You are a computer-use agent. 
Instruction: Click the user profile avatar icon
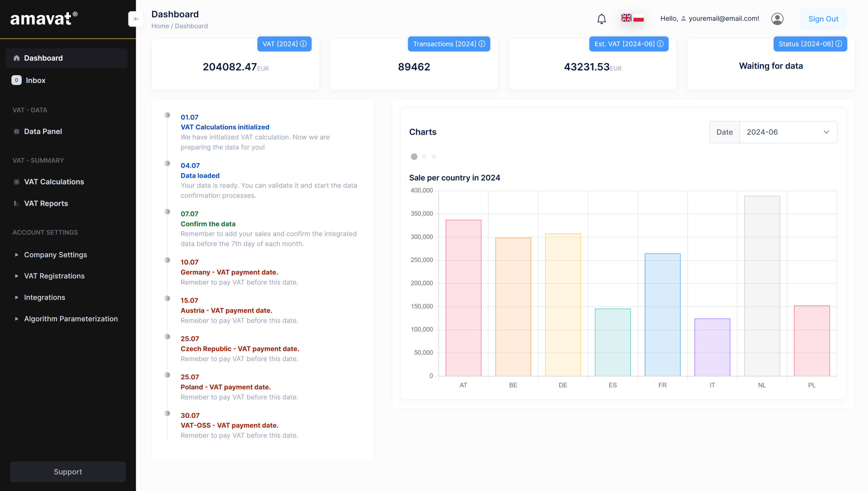[777, 19]
